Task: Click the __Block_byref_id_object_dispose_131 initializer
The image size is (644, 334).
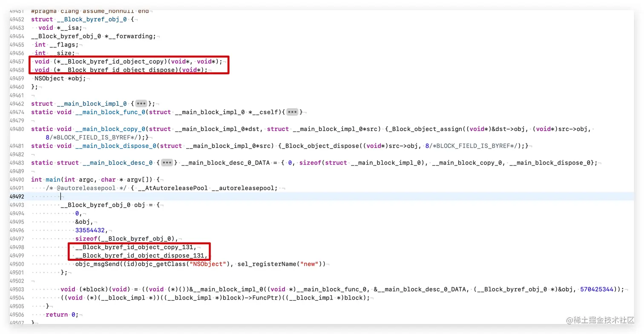Action: pyautogui.click(x=140, y=256)
